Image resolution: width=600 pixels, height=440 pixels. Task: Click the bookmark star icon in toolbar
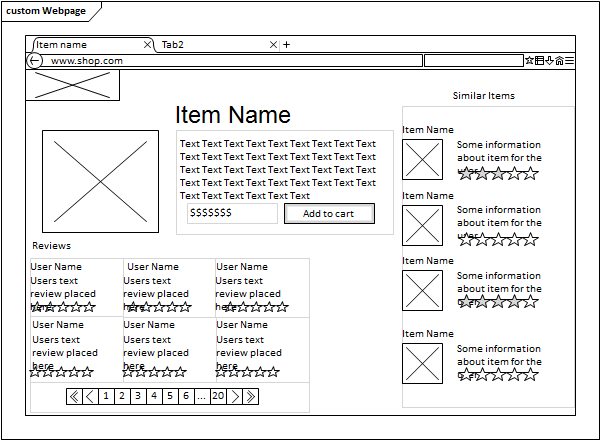529,61
